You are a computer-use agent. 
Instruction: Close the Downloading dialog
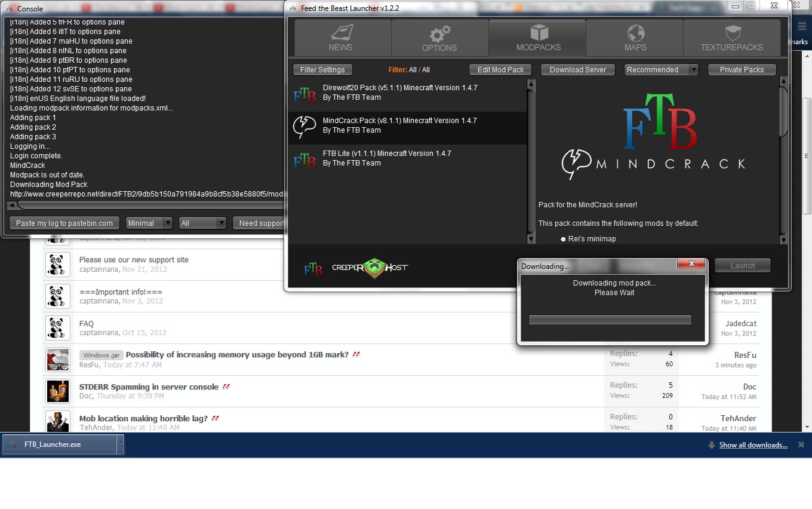click(x=691, y=264)
